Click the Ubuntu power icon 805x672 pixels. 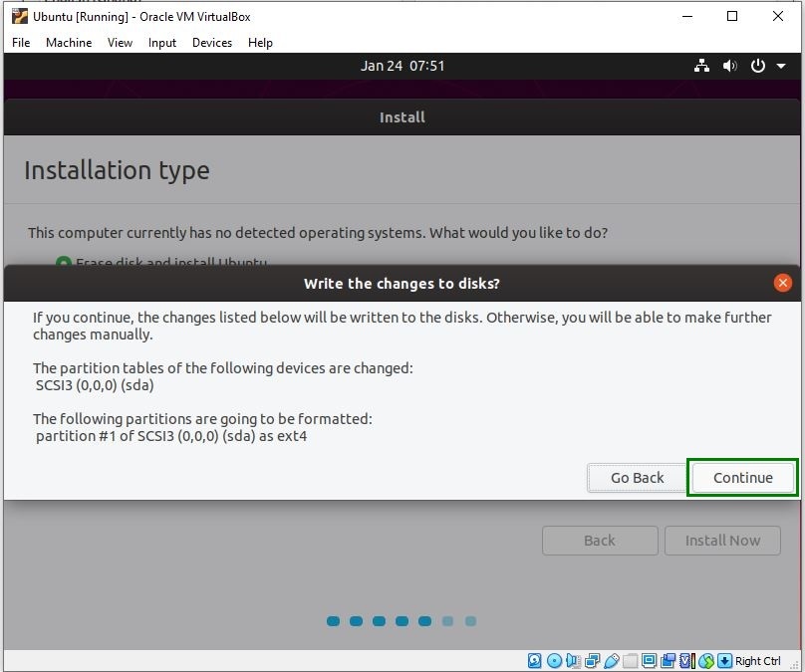(758, 66)
